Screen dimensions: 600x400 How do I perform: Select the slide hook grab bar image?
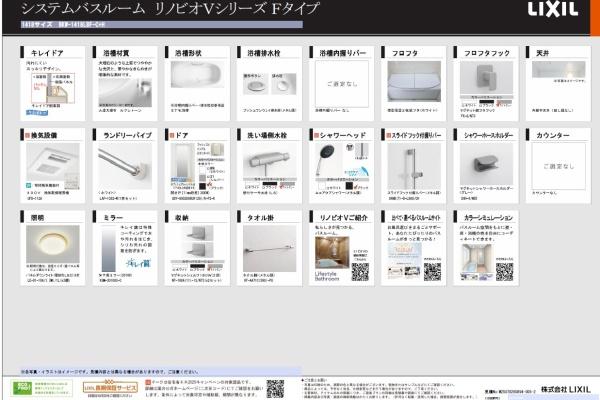(x=414, y=166)
